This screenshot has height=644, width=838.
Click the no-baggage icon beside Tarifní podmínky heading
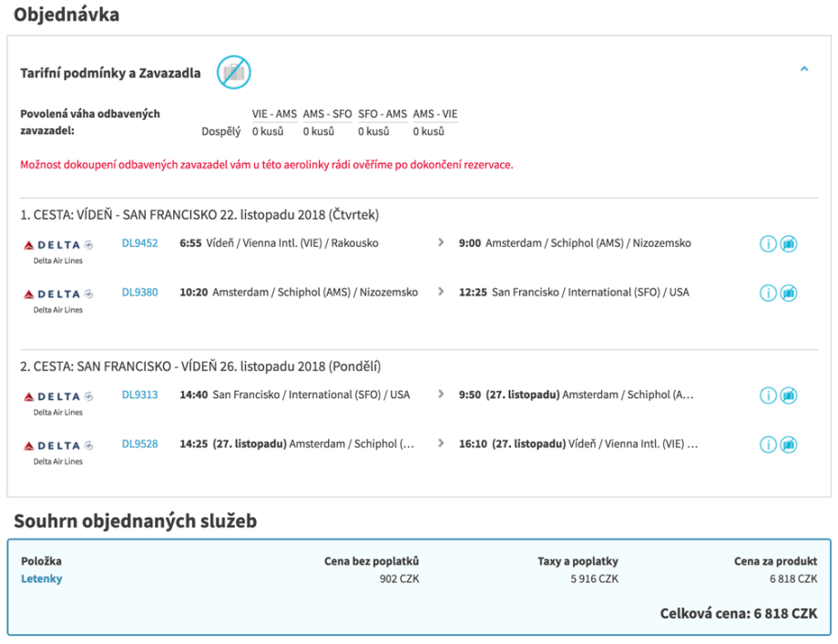pyautogui.click(x=233, y=72)
